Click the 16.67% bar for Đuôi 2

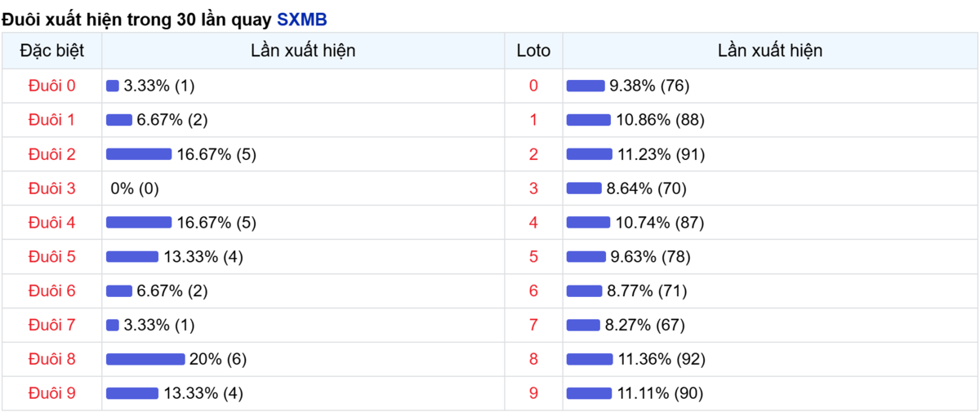(139, 154)
